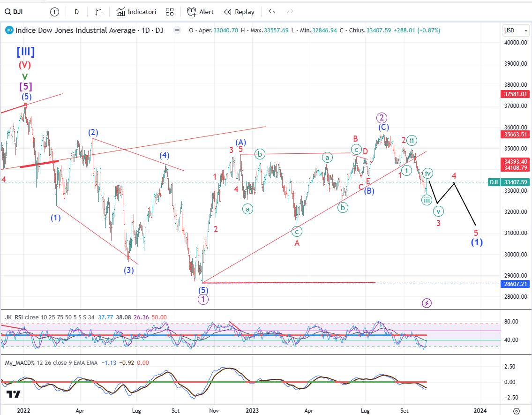Screen dimensions: 532x415
Task: Click the Max. value 33557.69
Action: click(x=276, y=30)
